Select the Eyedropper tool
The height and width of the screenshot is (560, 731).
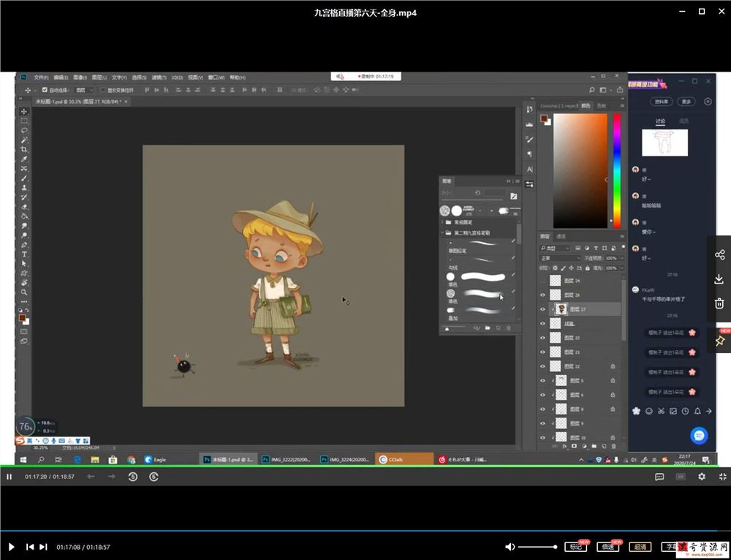pyautogui.click(x=24, y=159)
